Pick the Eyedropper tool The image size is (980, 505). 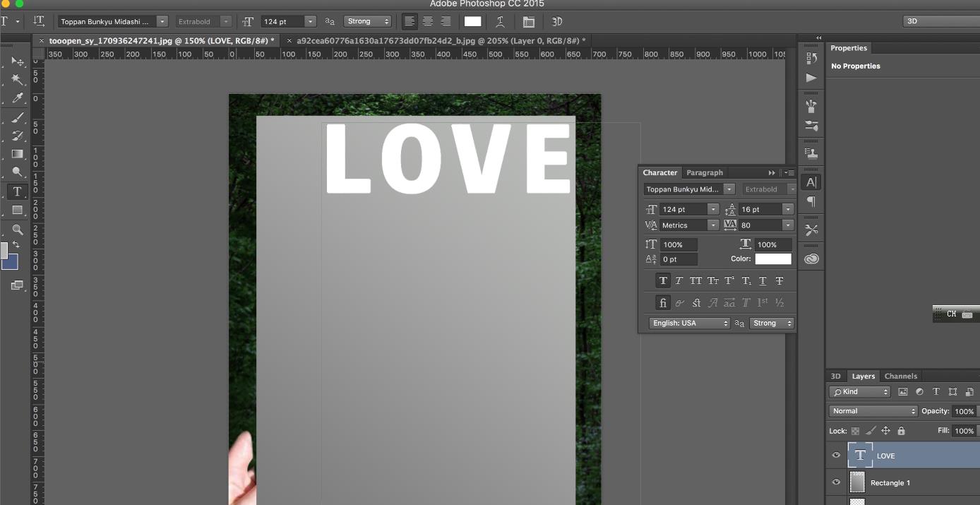pos(18,98)
